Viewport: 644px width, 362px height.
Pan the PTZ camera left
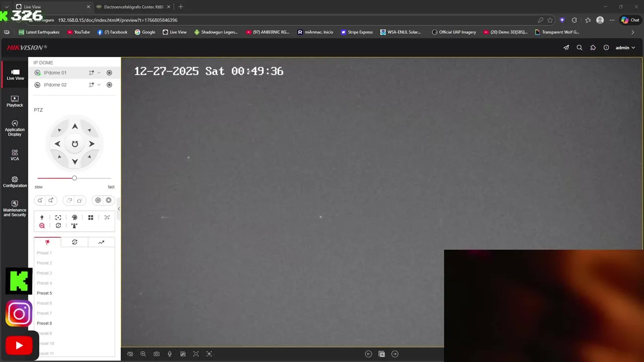coord(57,144)
